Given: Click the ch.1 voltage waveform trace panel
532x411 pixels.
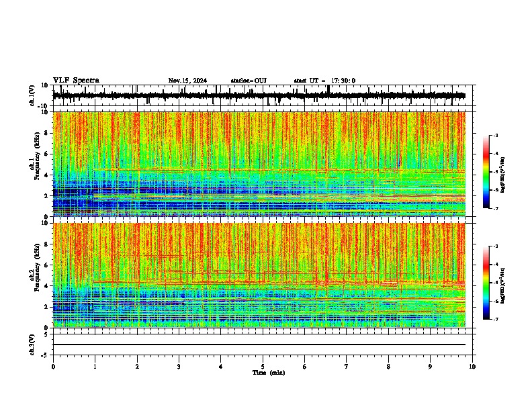Looking at the screenshot, I should tap(263, 95).
